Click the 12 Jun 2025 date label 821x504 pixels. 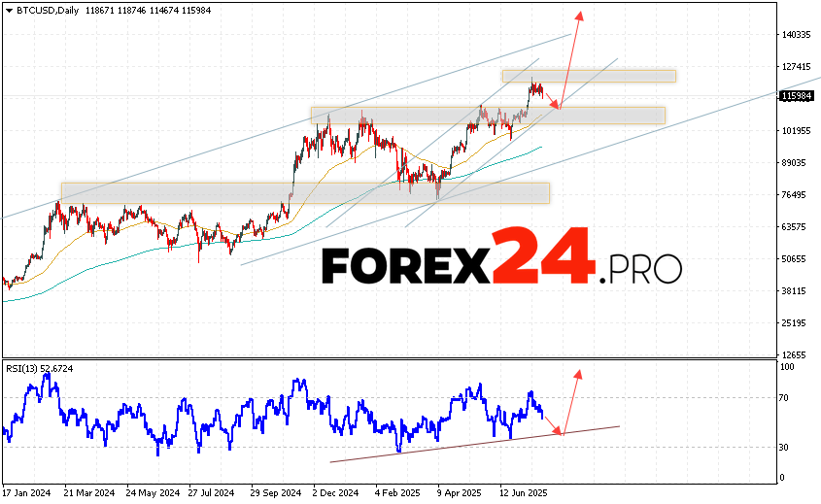tap(524, 491)
